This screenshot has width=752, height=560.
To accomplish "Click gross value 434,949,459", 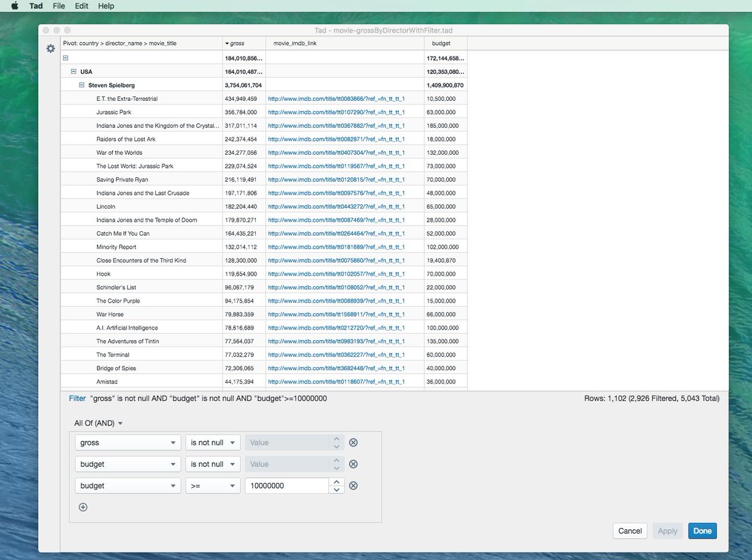I will pyautogui.click(x=241, y=99).
